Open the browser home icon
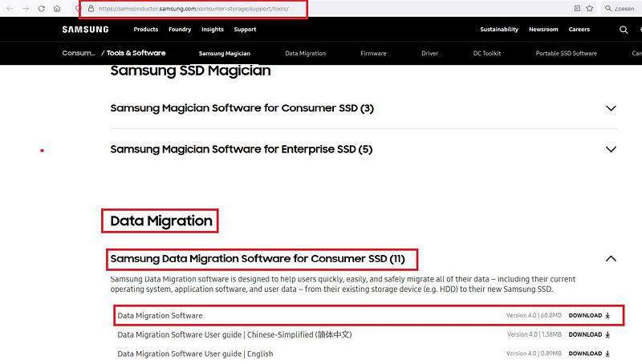The height and width of the screenshot is (364, 642). (x=57, y=8)
